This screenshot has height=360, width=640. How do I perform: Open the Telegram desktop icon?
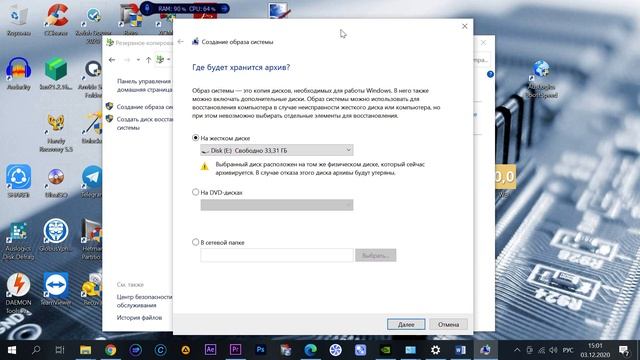(x=92, y=182)
